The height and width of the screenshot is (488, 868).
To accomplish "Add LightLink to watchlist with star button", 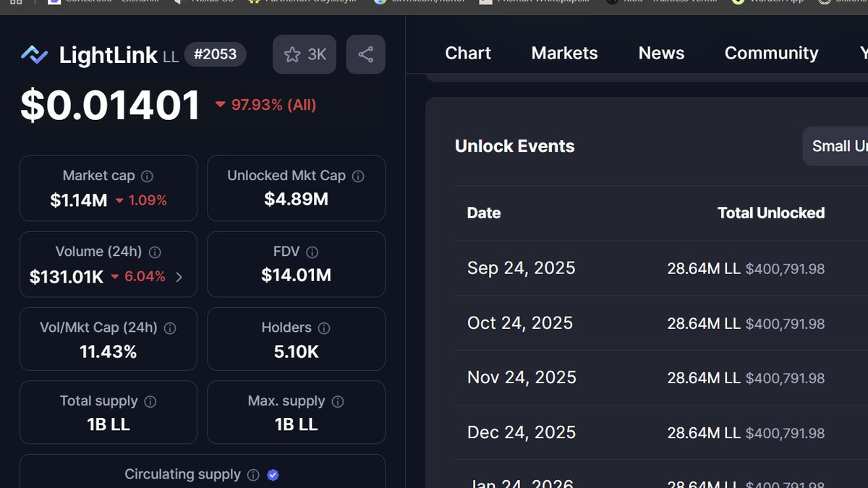I will (305, 54).
